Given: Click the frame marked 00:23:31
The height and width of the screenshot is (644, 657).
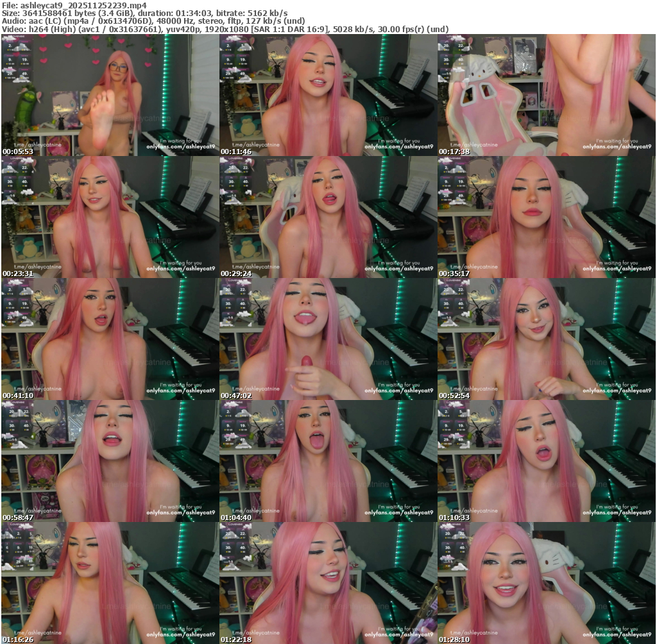Looking at the screenshot, I should click(x=110, y=217).
